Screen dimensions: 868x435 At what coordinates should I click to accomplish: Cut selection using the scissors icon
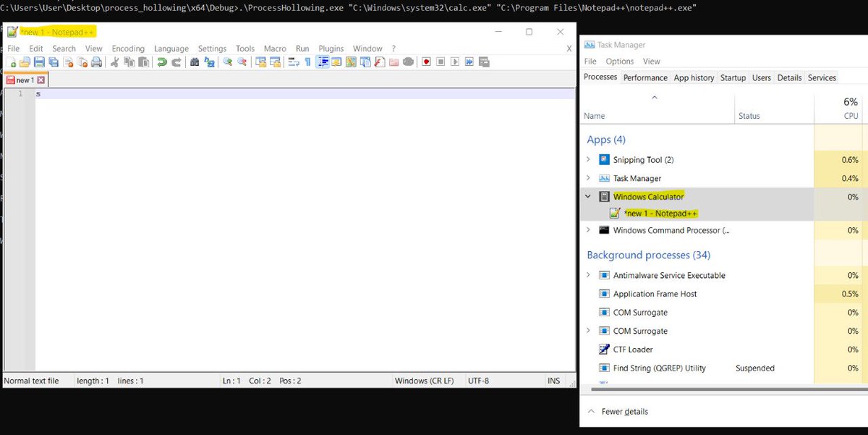114,62
